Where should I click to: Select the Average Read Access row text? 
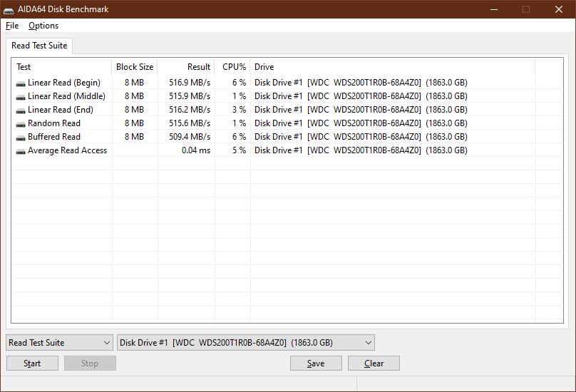[x=67, y=150]
